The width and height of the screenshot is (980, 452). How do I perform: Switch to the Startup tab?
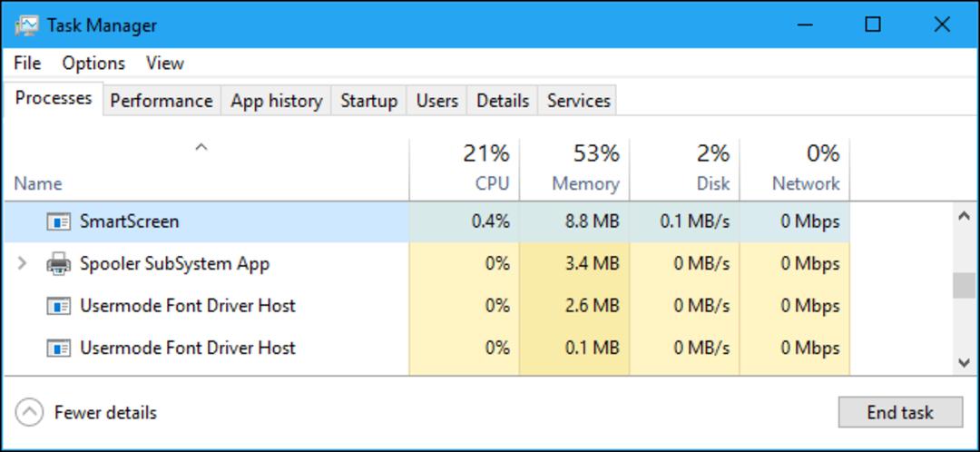click(368, 101)
